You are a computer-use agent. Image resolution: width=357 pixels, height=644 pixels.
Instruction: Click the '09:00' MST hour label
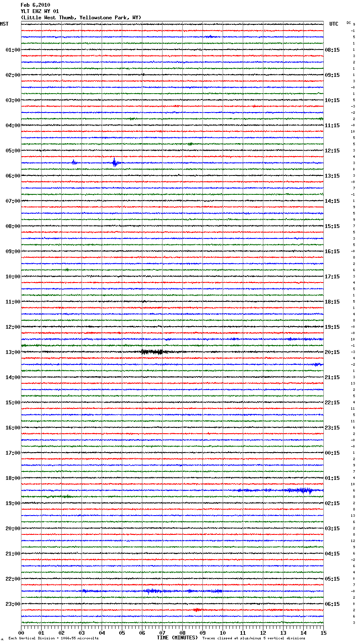pos(13,251)
